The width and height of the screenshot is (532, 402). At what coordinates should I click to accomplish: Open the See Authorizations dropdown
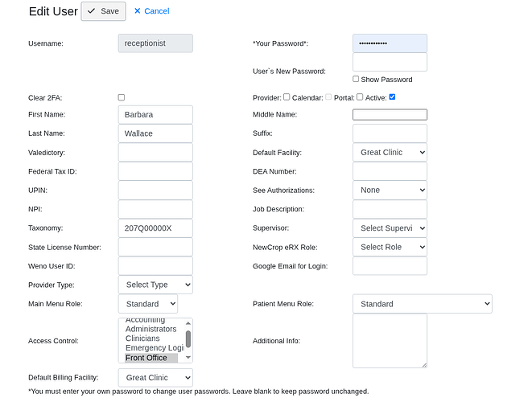(390, 191)
